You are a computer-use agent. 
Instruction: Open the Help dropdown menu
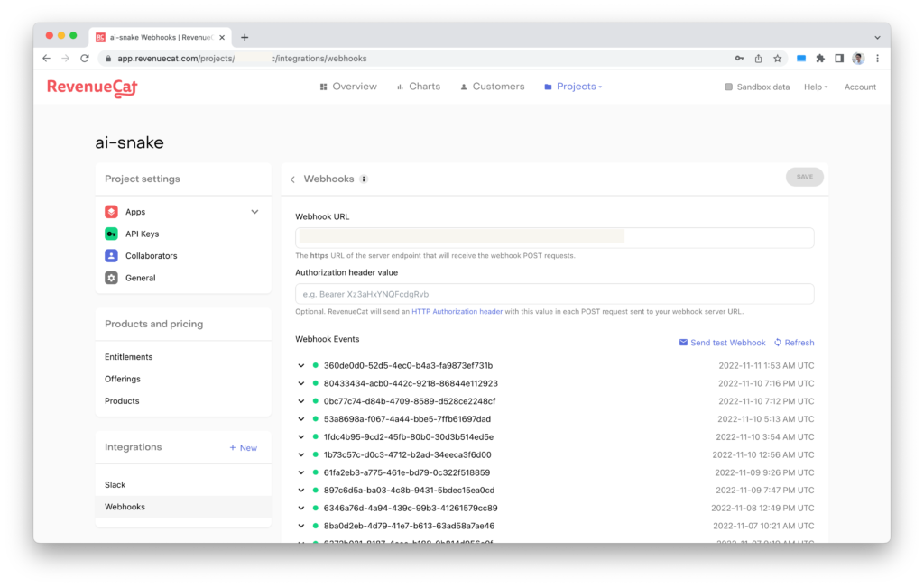pos(816,87)
